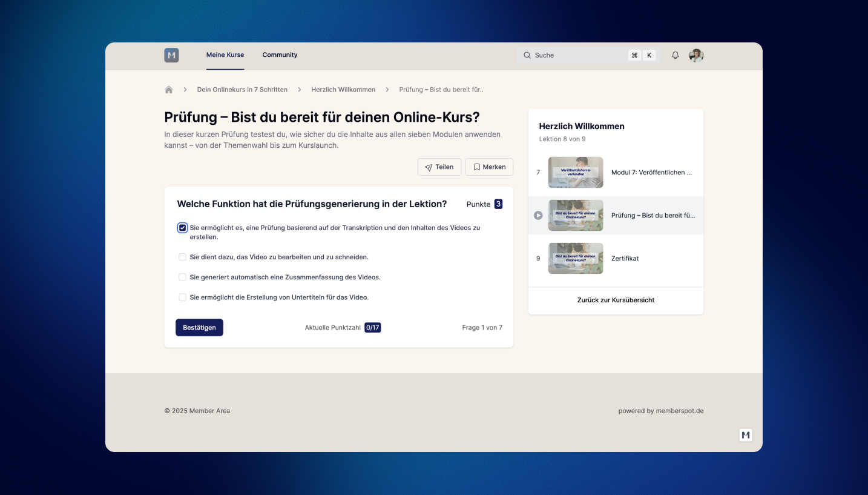868x495 pixels.
Task: Click the magnifier search icon
Action: 527,55
